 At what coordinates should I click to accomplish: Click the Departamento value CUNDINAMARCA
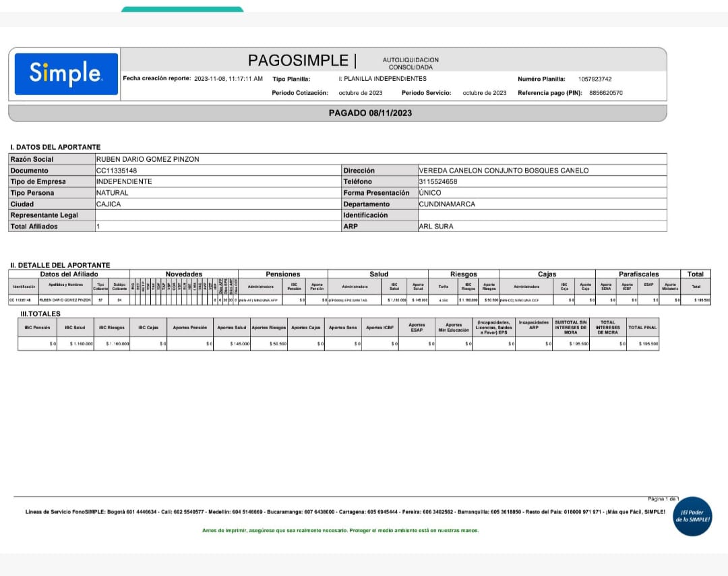[446, 204]
